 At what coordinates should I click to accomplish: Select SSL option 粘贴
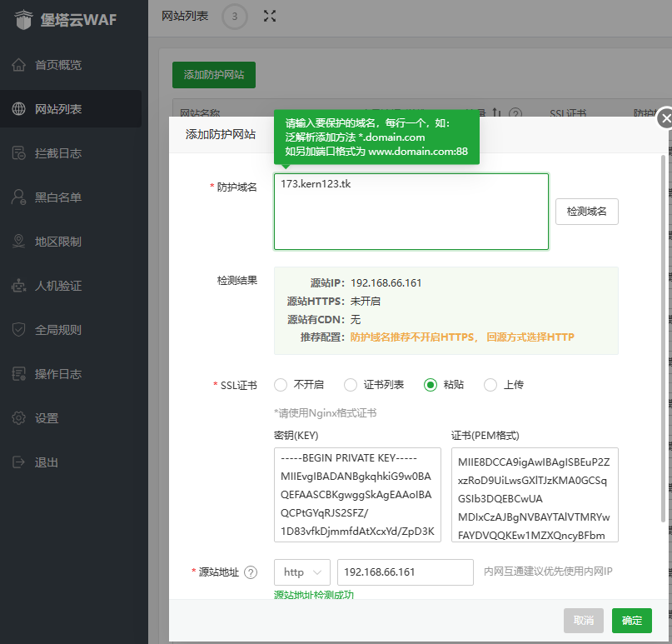[x=431, y=385]
